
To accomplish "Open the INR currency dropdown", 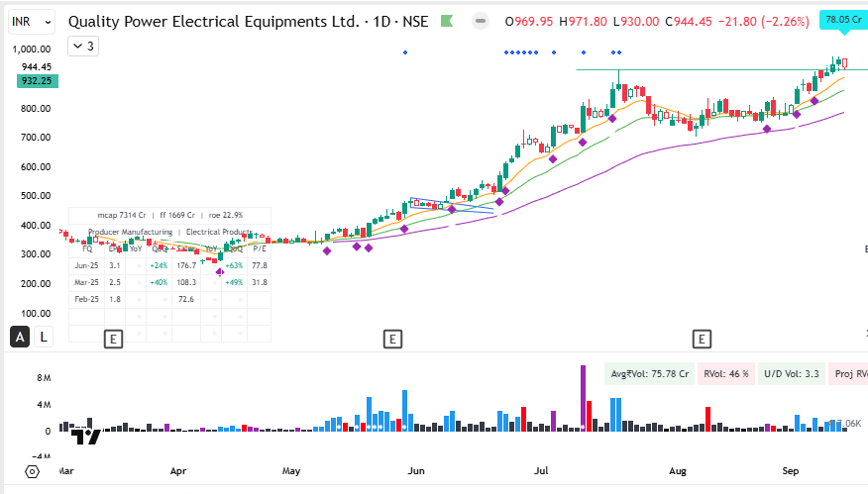I will point(32,22).
